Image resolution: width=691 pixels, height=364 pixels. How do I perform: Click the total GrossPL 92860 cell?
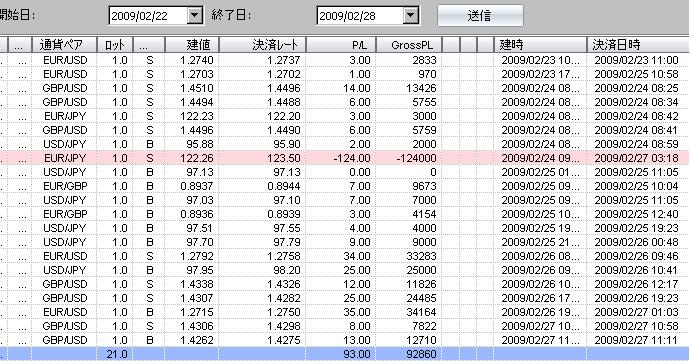click(421, 354)
